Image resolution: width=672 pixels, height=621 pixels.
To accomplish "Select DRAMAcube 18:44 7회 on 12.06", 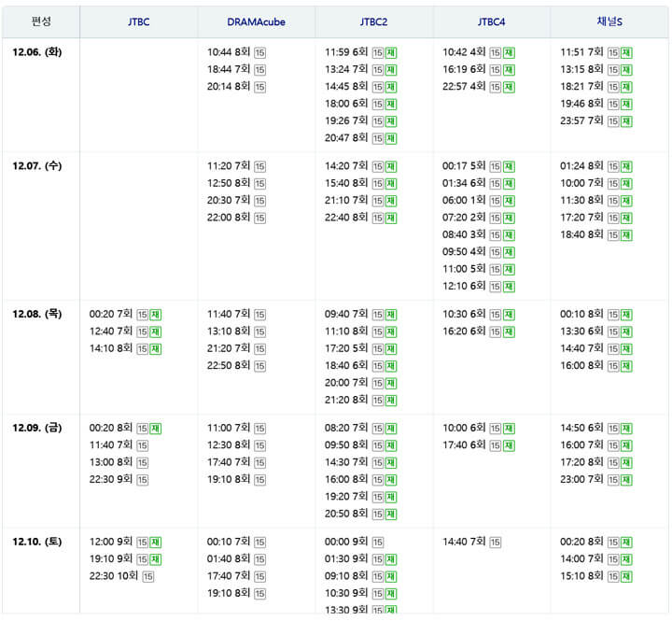I will 229,69.
